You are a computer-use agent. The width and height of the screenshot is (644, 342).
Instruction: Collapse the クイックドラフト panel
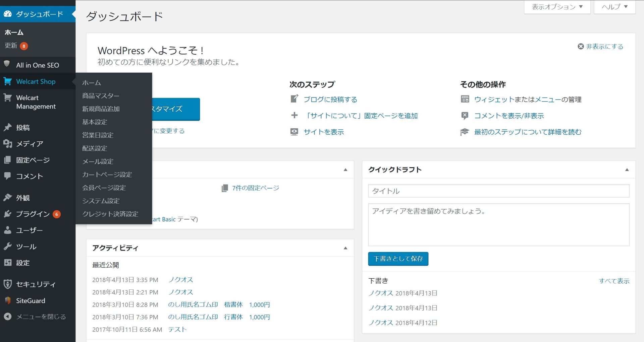coord(627,169)
